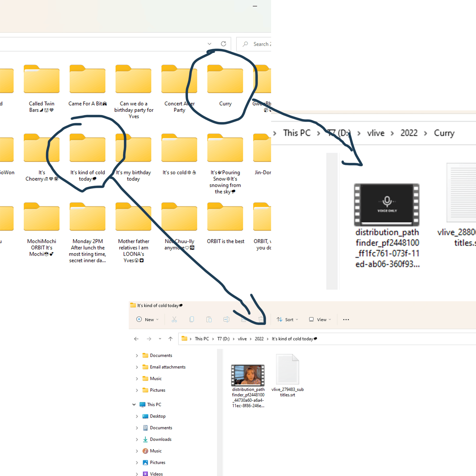Collapse the This PC tree node
The width and height of the screenshot is (476, 476).
(134, 405)
